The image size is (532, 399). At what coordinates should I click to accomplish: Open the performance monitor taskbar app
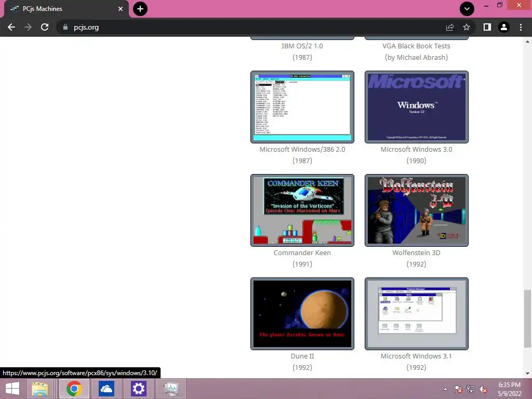[x=170, y=389]
